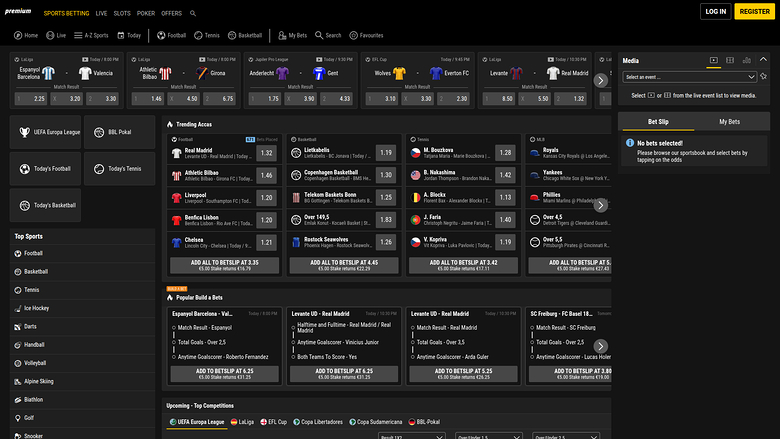780x439 pixels.
Task: Pick Real Madrid away win odds 1.32
Action: point(571,99)
